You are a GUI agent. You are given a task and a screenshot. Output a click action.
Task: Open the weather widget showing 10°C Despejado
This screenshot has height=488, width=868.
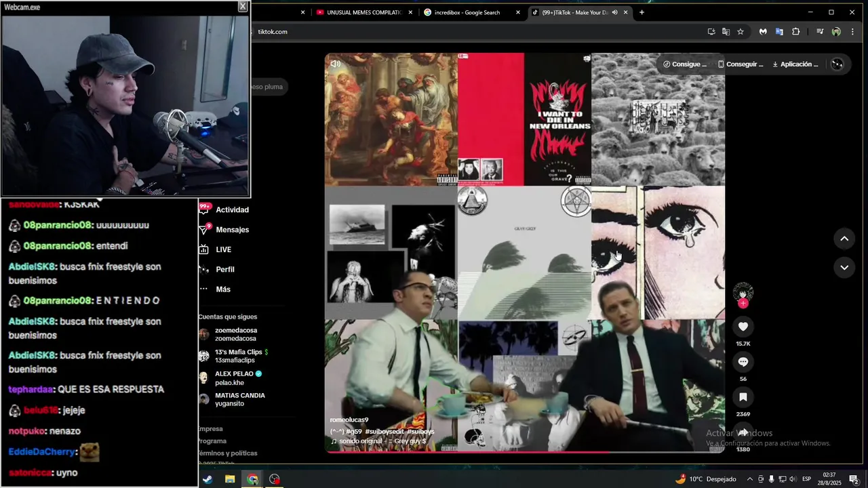[x=705, y=479]
